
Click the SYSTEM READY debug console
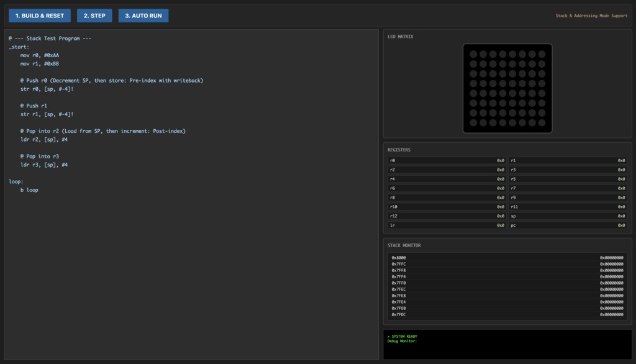coord(507,345)
